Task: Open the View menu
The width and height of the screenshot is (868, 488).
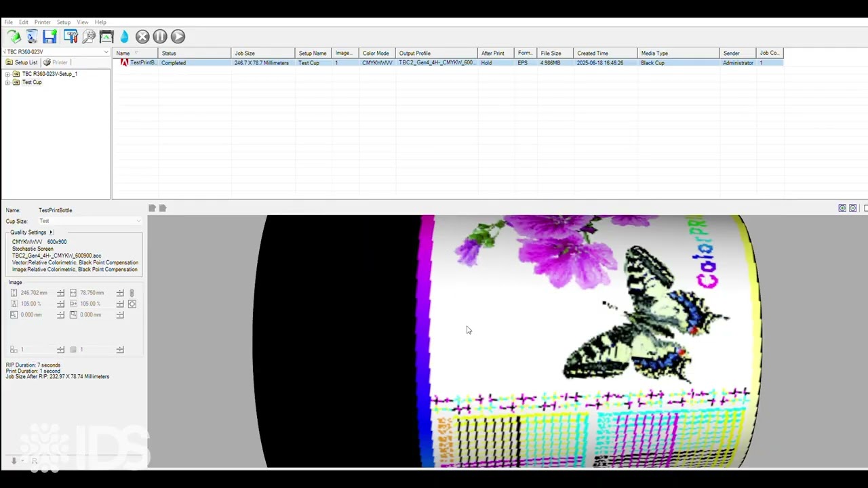Action: coord(83,22)
